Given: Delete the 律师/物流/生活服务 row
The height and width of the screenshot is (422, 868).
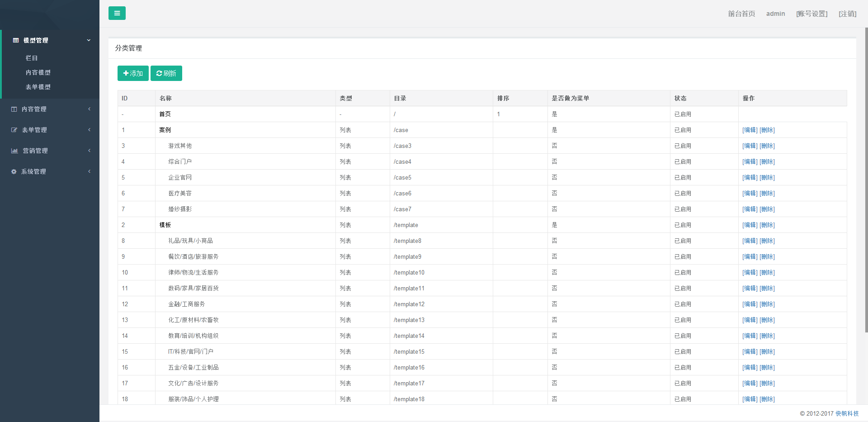Looking at the screenshot, I should [767, 272].
